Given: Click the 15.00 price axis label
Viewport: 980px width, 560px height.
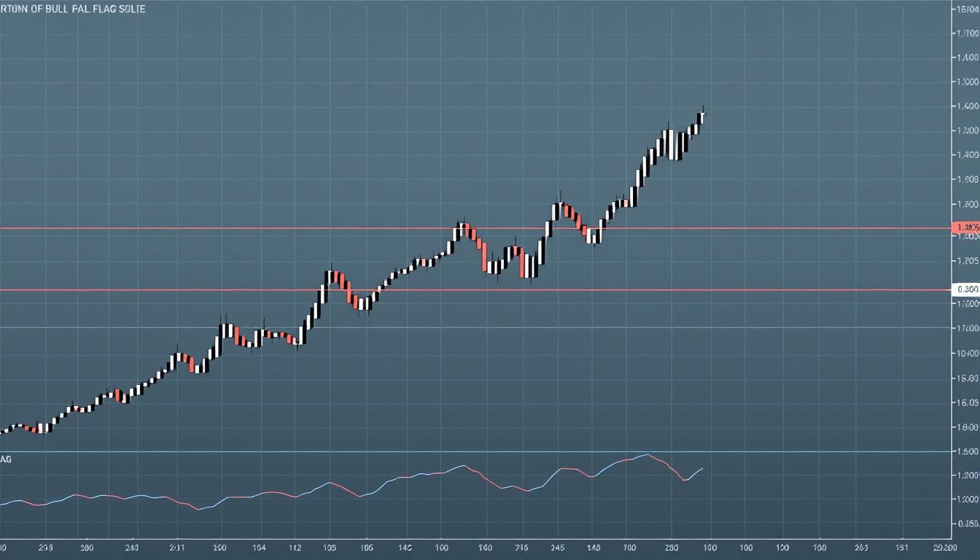Looking at the screenshot, I should [967, 378].
